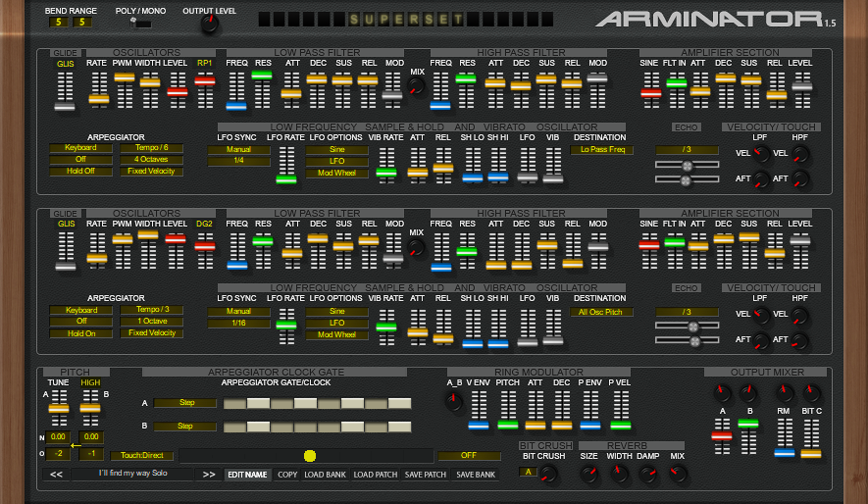Viewport: 868px width, 504px height.
Task: Advance to next patch with >> arrow
Action: coord(209,474)
